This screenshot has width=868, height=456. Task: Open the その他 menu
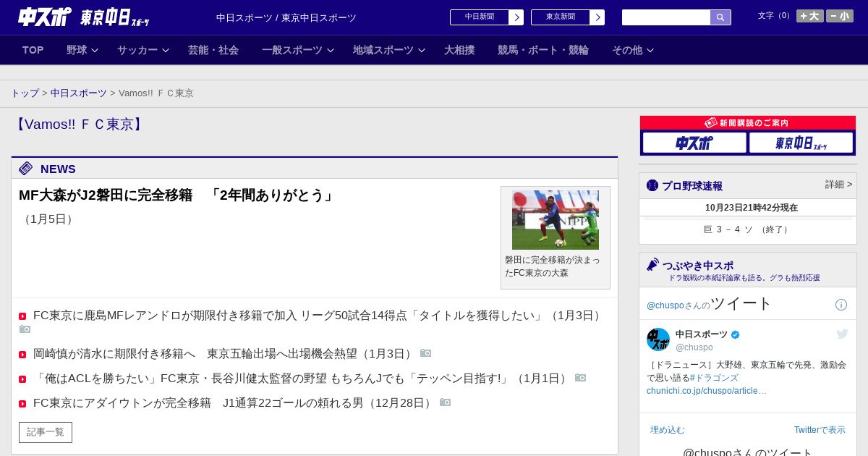tap(627, 50)
